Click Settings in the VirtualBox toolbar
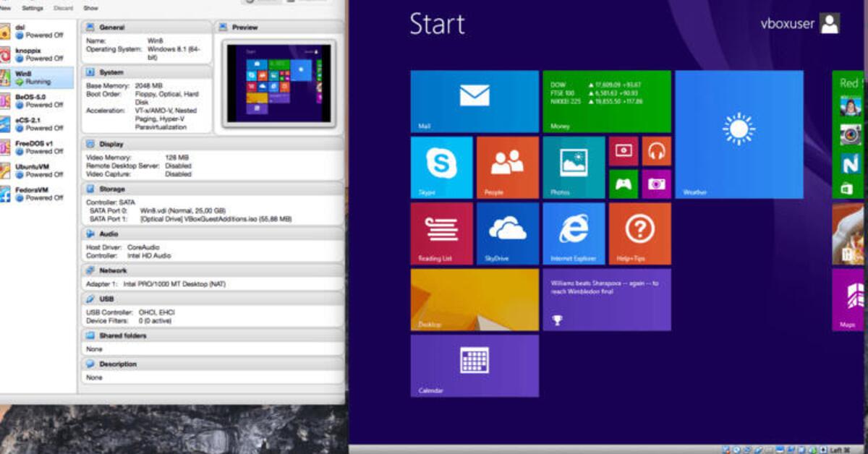This screenshot has height=454, width=868. [33, 8]
